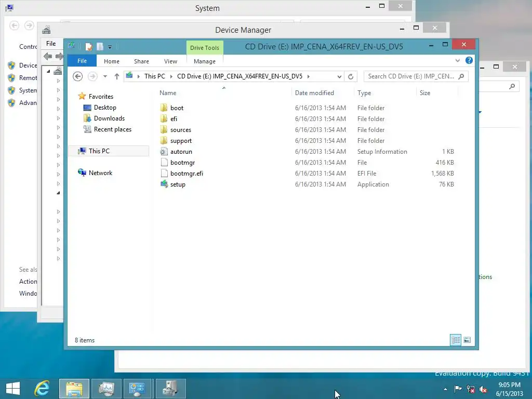The width and height of the screenshot is (532, 399).
Task: Open Device Manager File menu
Action: pyautogui.click(x=51, y=44)
